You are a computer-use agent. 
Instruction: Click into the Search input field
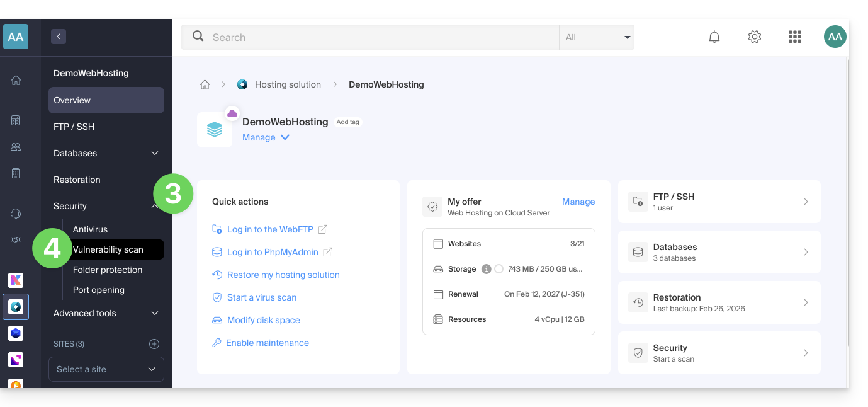tap(378, 37)
